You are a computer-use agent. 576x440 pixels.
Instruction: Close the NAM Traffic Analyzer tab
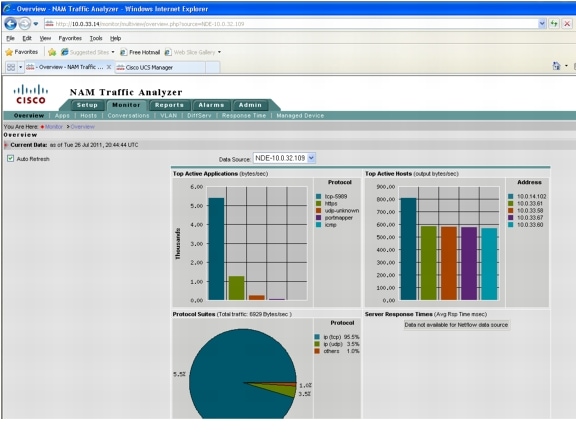click(x=109, y=67)
